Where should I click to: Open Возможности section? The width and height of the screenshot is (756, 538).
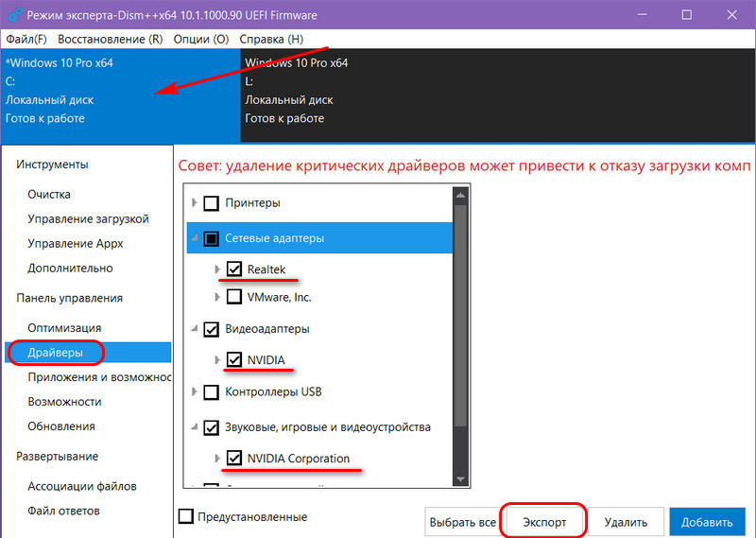(x=64, y=402)
